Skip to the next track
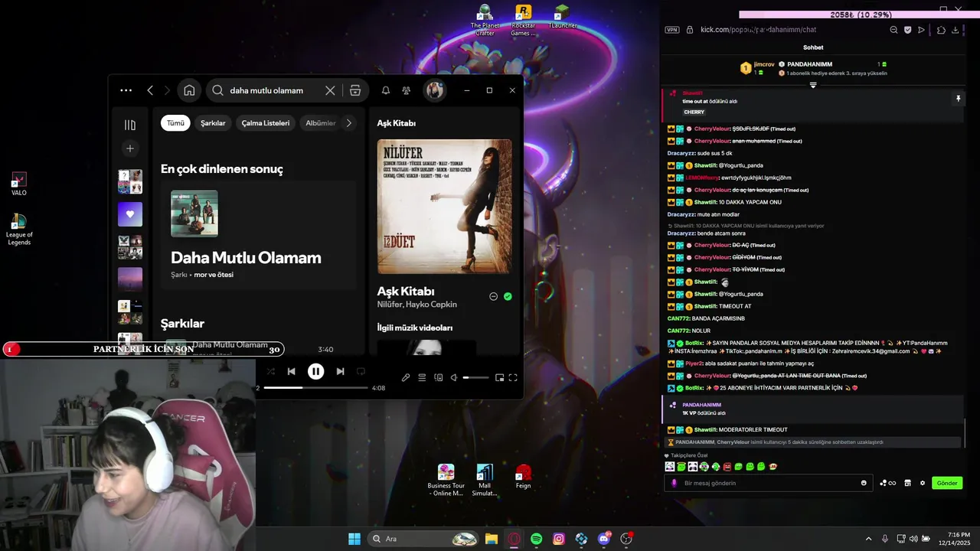The image size is (980, 551). click(340, 371)
